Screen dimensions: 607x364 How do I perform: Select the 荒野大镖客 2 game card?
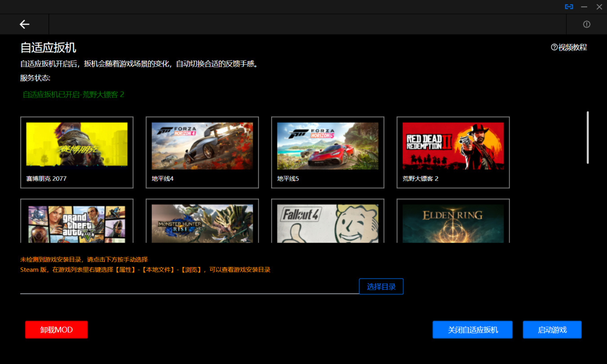tap(453, 152)
